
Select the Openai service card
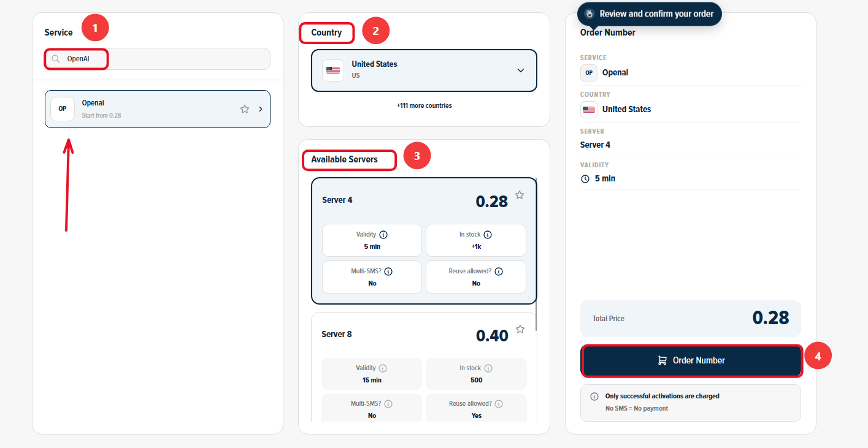tap(158, 109)
